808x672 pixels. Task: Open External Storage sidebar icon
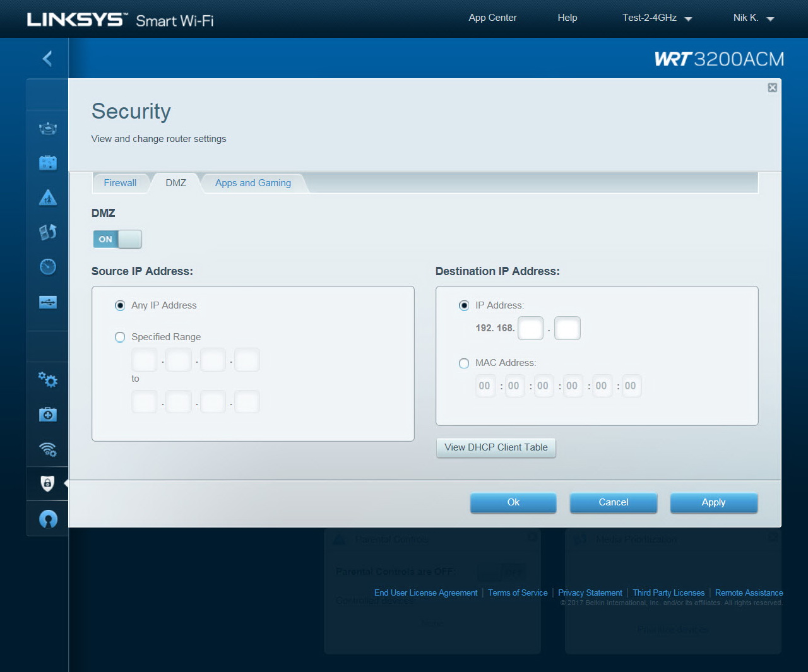48,302
